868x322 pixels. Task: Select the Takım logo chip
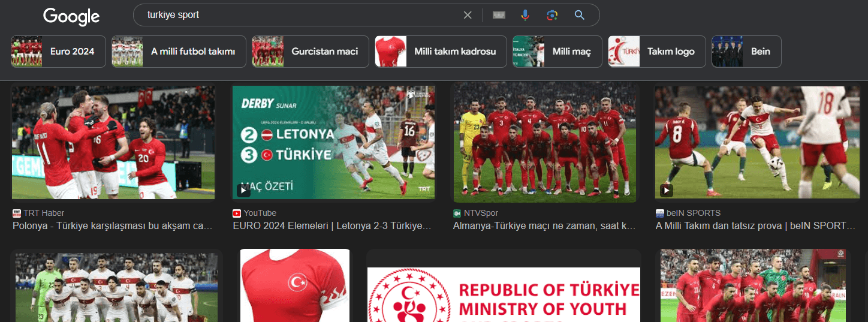click(656, 52)
